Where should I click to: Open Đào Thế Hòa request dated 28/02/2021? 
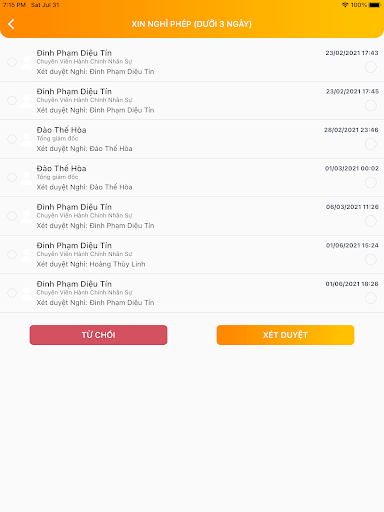192,139
